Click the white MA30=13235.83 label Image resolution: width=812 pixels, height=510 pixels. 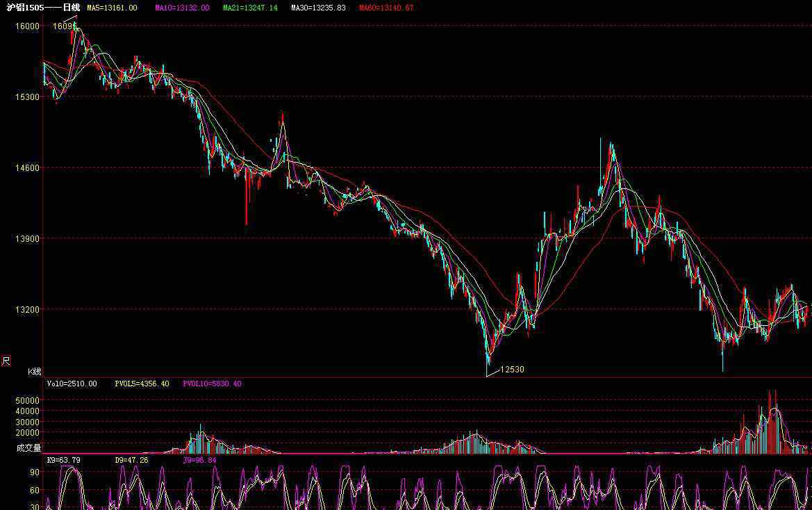tap(317, 8)
